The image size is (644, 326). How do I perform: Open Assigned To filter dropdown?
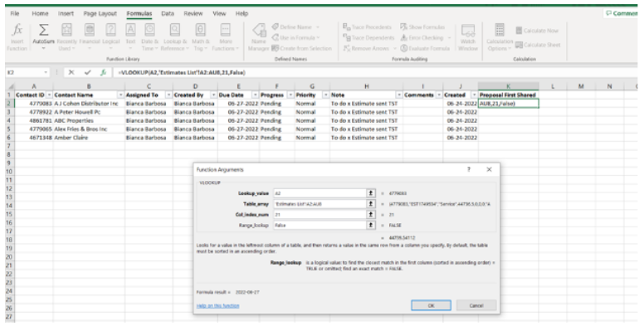point(168,95)
